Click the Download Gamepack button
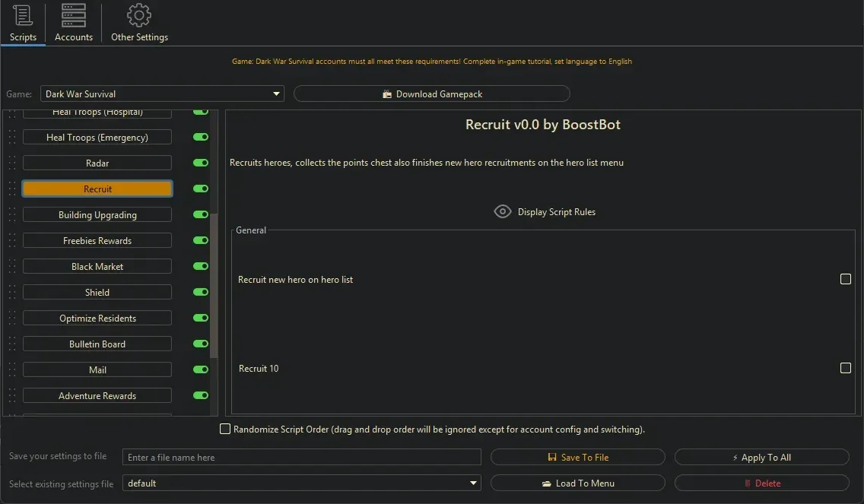This screenshot has width=864, height=504. tap(432, 94)
